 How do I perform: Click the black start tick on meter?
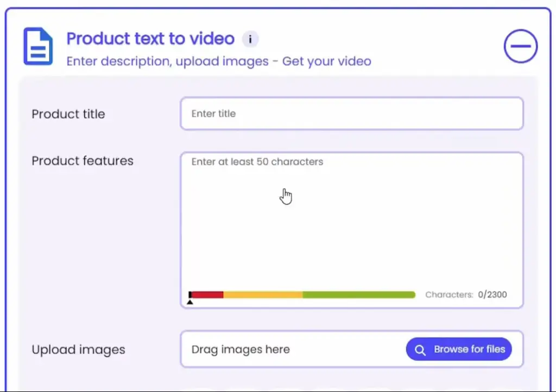point(190,294)
